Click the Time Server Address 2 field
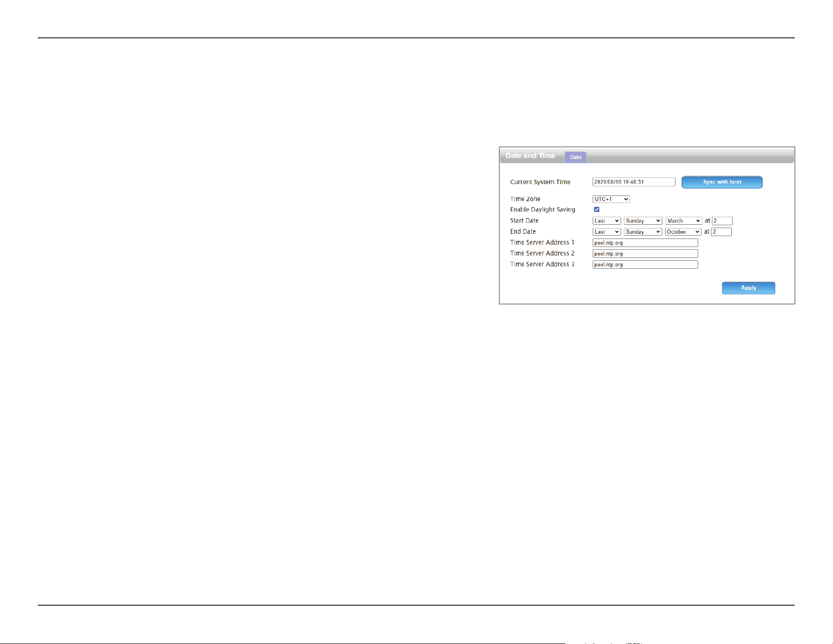This screenshot has height=644, width=833. point(645,254)
